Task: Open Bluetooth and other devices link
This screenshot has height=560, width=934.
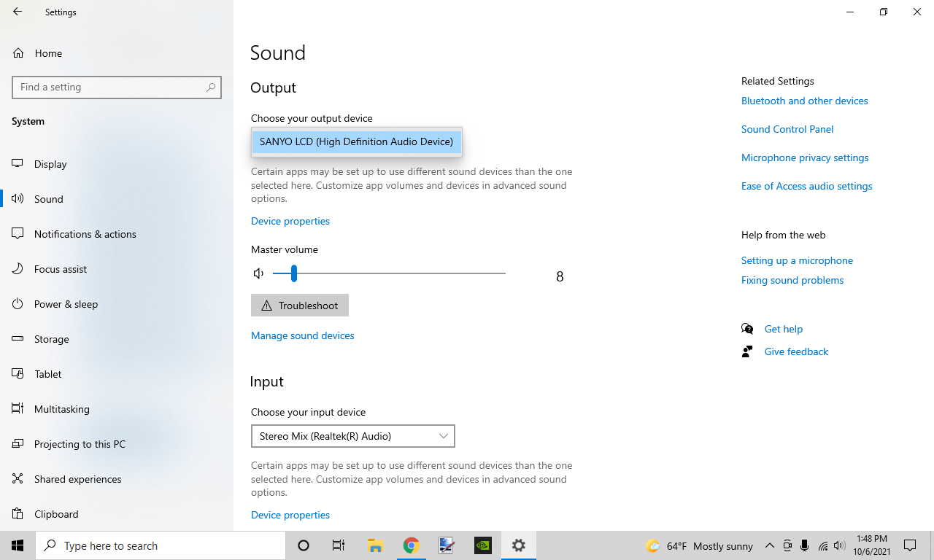Action: click(x=805, y=101)
